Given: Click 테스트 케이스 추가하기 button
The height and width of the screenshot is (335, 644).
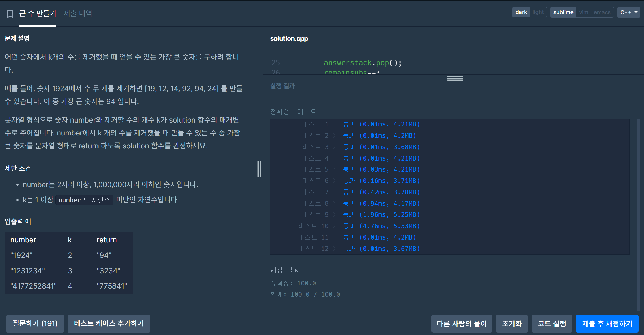Looking at the screenshot, I should tap(109, 323).
